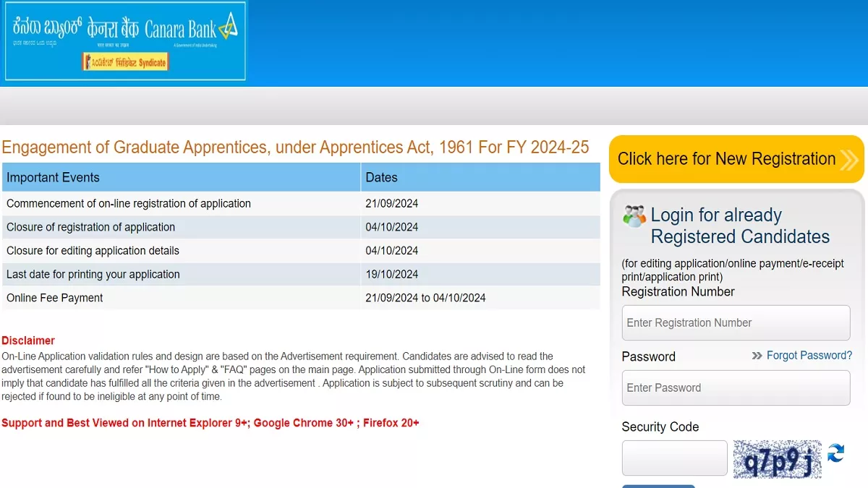
Task: Select the Commencement of on-line registration row
Action: click(129, 203)
